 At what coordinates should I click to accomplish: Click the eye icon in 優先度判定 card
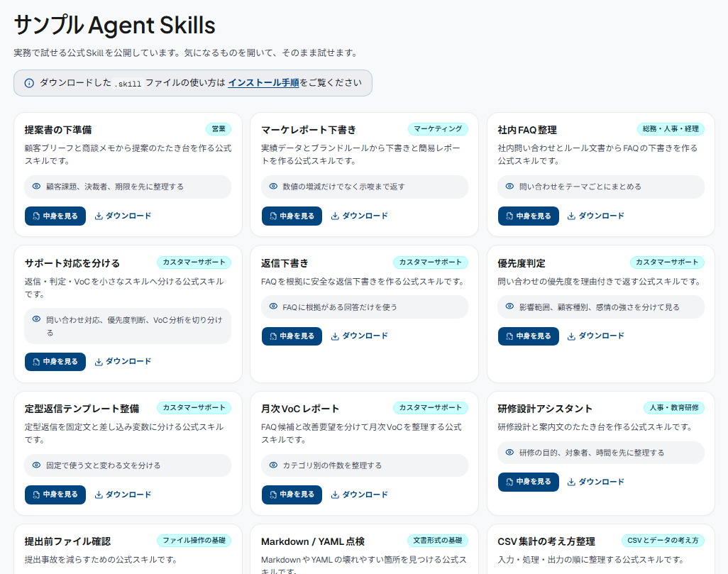tap(509, 307)
